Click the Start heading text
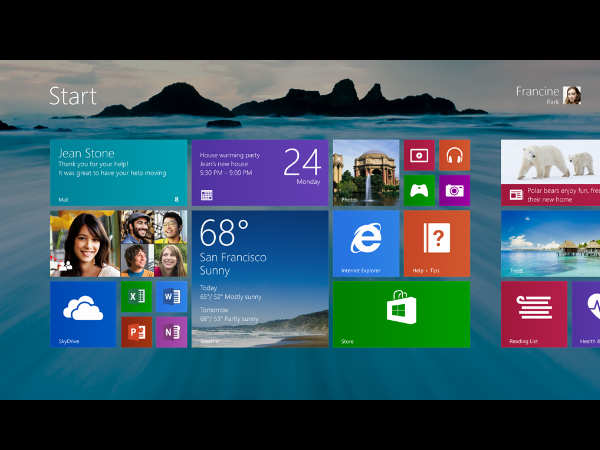The image size is (600, 450). [72, 96]
